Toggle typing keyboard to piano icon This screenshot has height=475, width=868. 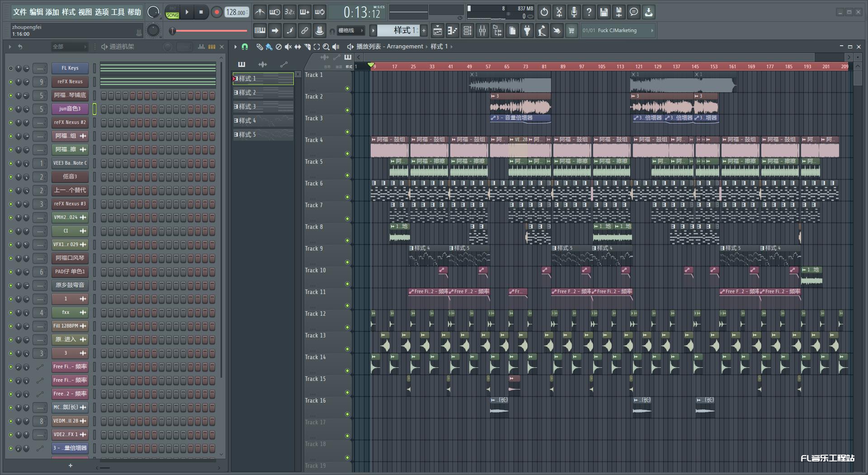tap(260, 31)
